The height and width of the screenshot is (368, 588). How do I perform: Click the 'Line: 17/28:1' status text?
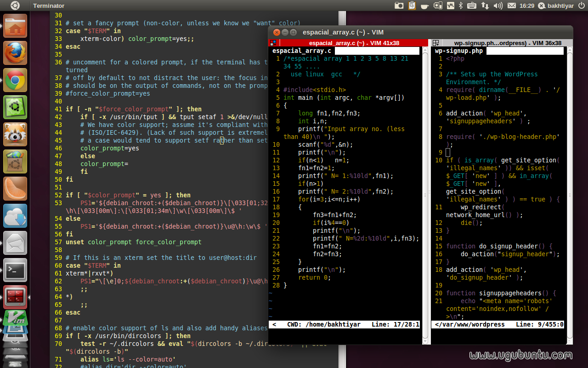(396, 324)
